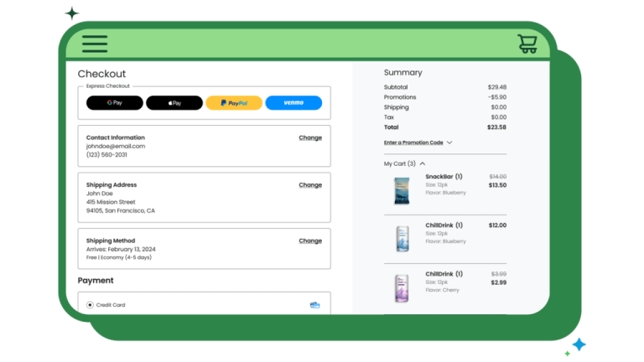Change the Shipping Method
This screenshot has height=362, width=644.
coord(310,240)
